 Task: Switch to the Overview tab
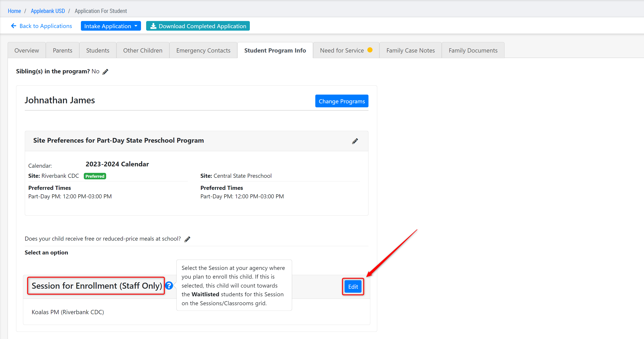pos(27,51)
